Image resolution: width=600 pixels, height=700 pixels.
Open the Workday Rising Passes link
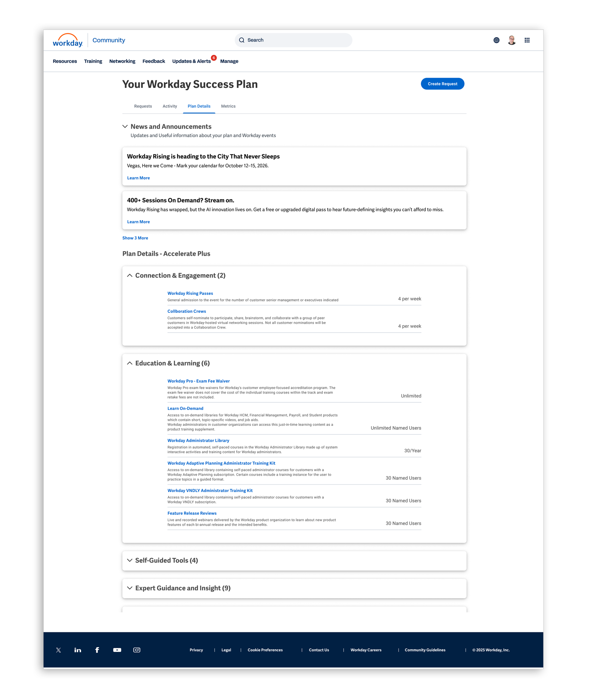[190, 294]
